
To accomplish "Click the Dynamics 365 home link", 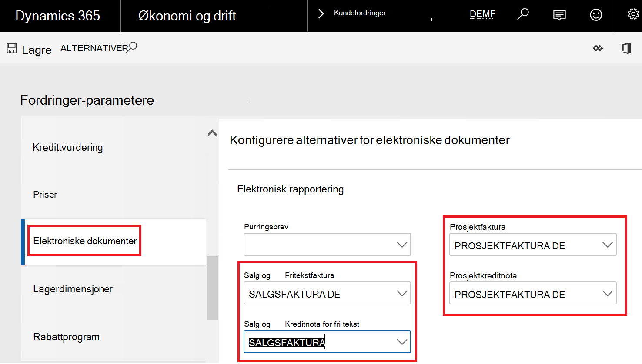I will pyautogui.click(x=58, y=16).
